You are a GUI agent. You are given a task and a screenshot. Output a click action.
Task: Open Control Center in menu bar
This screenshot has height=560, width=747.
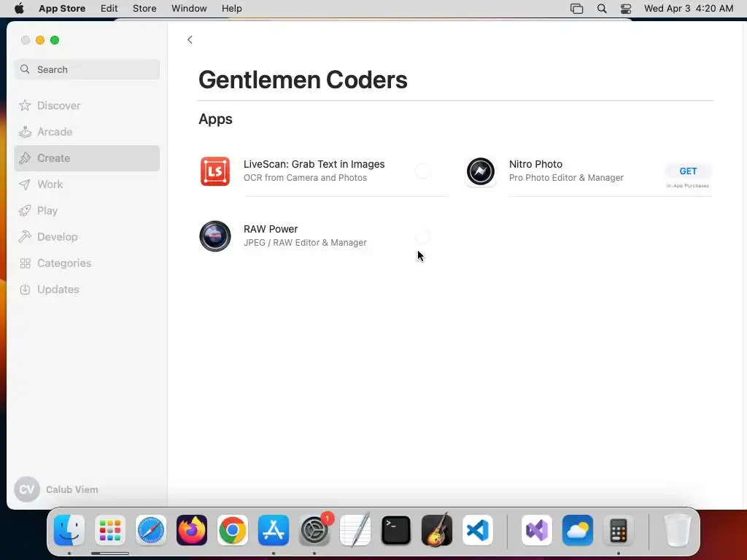pos(625,9)
